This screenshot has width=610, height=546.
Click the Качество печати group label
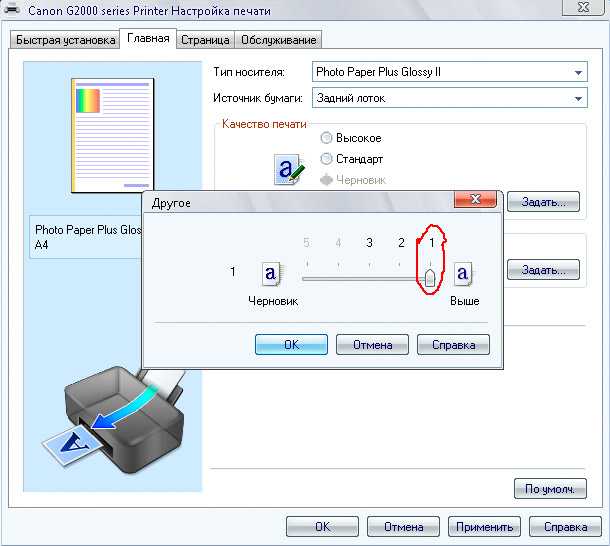(264, 124)
